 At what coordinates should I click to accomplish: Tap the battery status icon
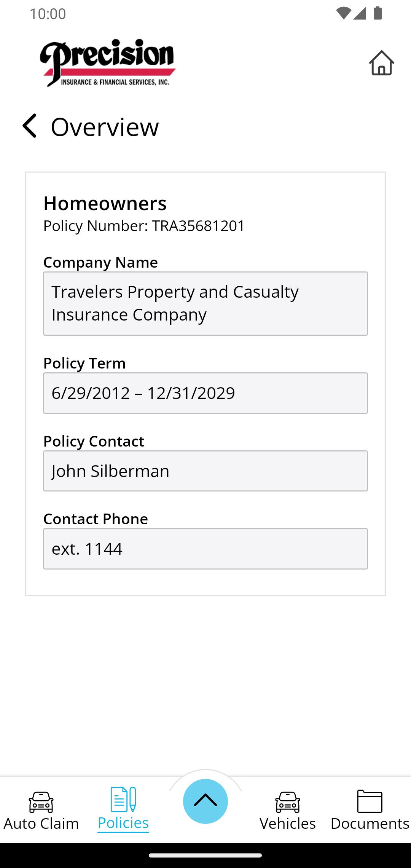(378, 13)
